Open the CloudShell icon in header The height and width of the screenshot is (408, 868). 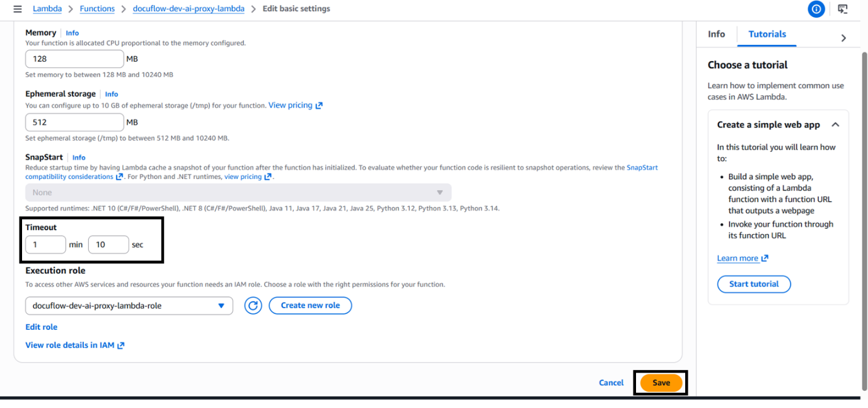pos(843,9)
